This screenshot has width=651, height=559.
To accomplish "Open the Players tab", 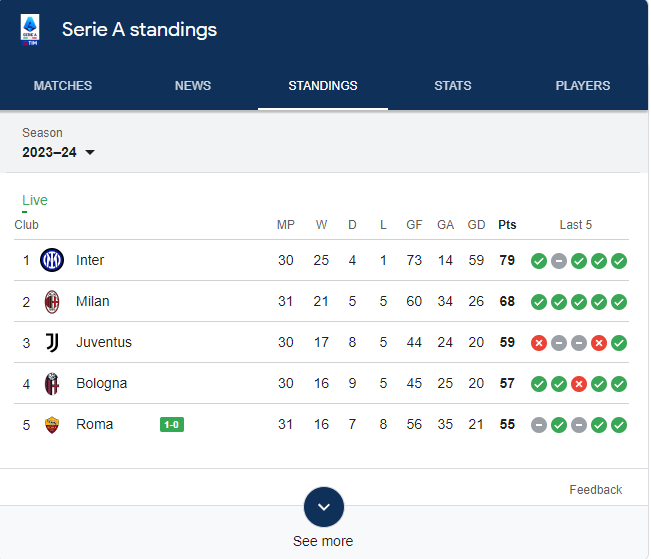I will click(x=583, y=86).
